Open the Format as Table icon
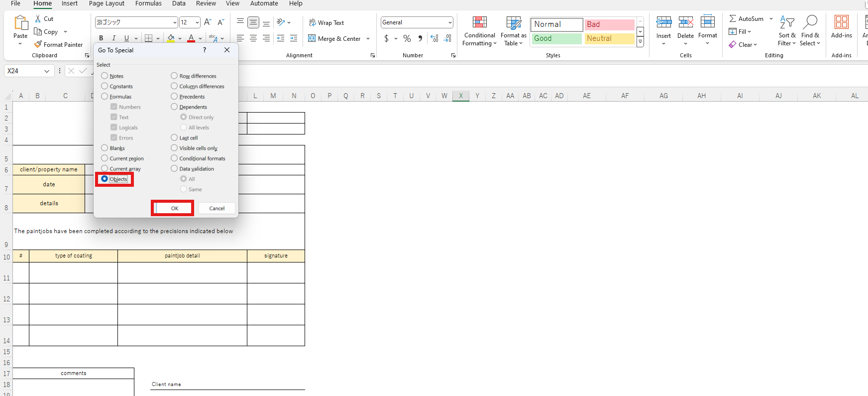This screenshot has height=396, width=868. pos(513,22)
